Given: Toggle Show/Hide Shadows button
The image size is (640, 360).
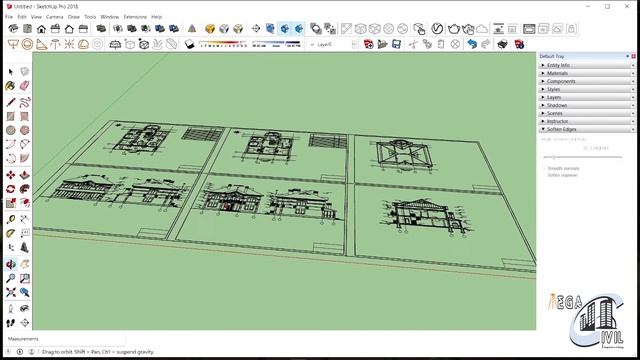Looking at the screenshot, I should pos(189,44).
